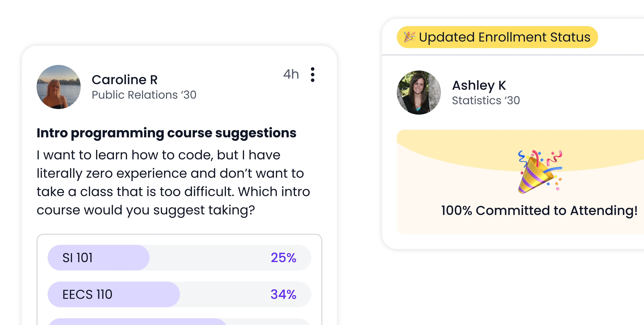Open the Intro programming course suggestions title

click(166, 133)
